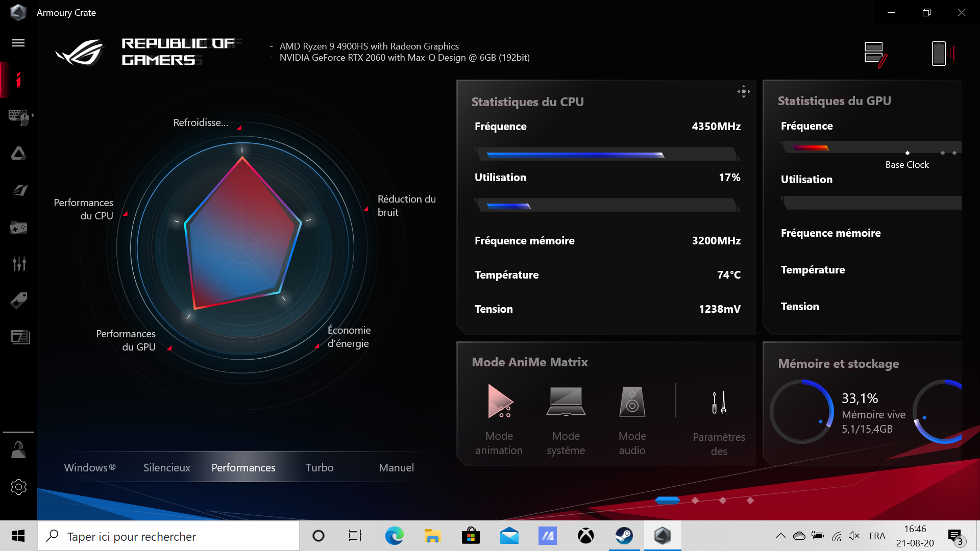
Task: Open the Wi-Fi network tray icon
Action: [836, 536]
